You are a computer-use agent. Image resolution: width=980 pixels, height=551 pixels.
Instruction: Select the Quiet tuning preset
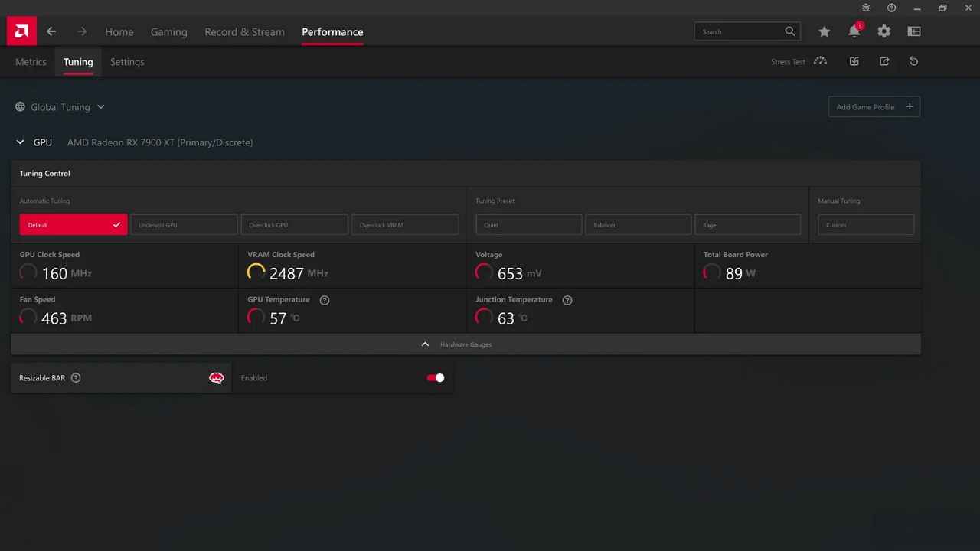coord(528,225)
